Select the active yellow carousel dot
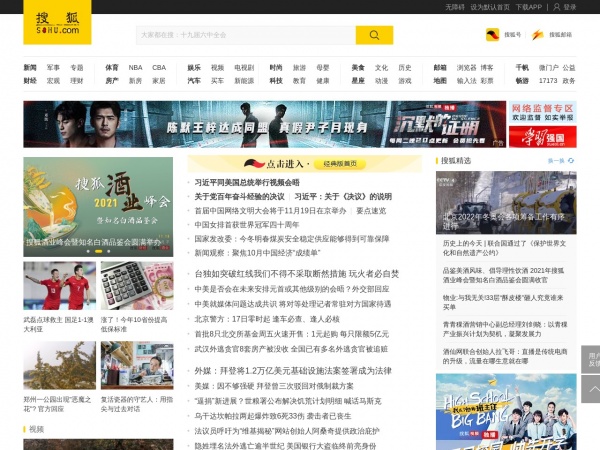Viewport: 600px width, 450px height. tap(98, 251)
